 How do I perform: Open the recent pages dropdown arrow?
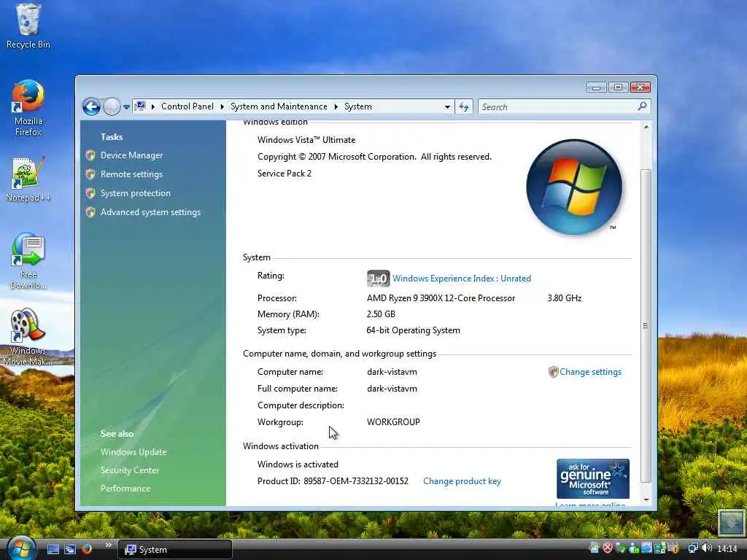point(126,107)
